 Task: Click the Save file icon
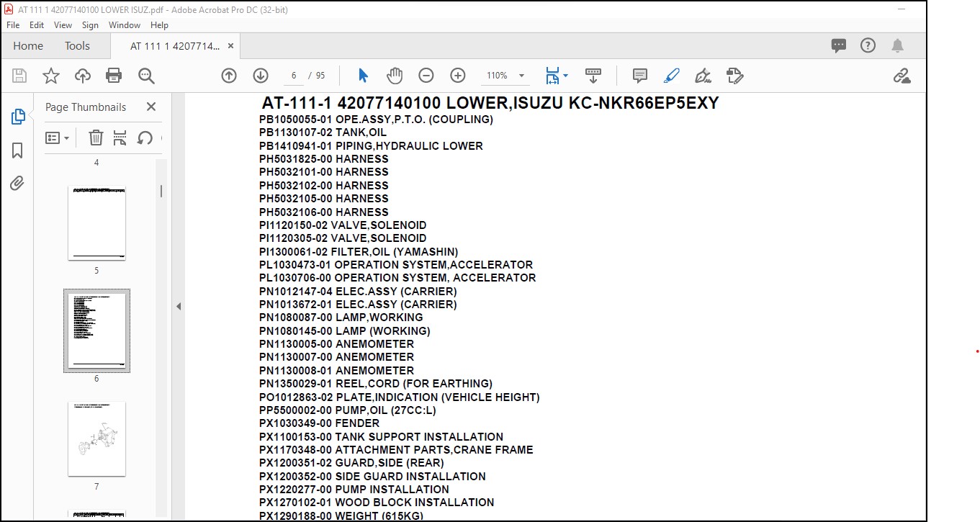pyautogui.click(x=19, y=76)
